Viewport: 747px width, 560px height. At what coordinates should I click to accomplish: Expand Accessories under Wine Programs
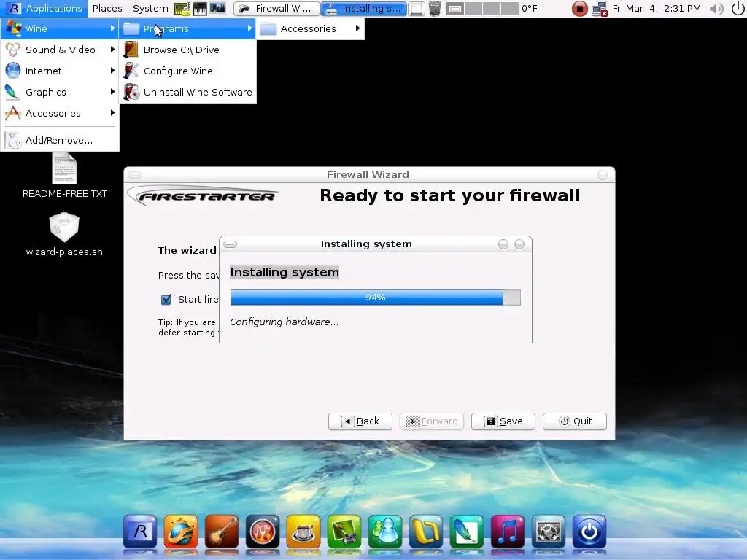[311, 28]
